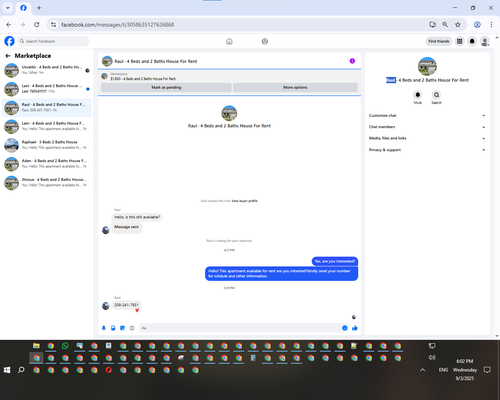Open the Raphael 3 Beds 2 Baths conversation

(x=47, y=145)
